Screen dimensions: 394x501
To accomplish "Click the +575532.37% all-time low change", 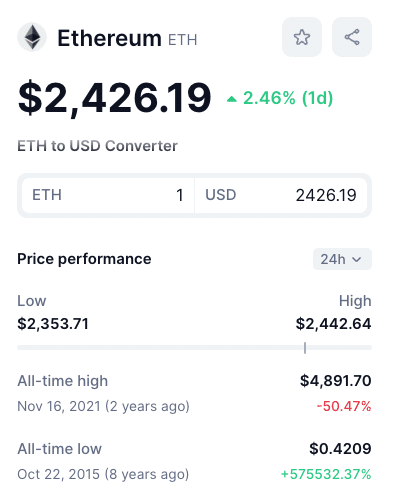I will click(x=326, y=474).
